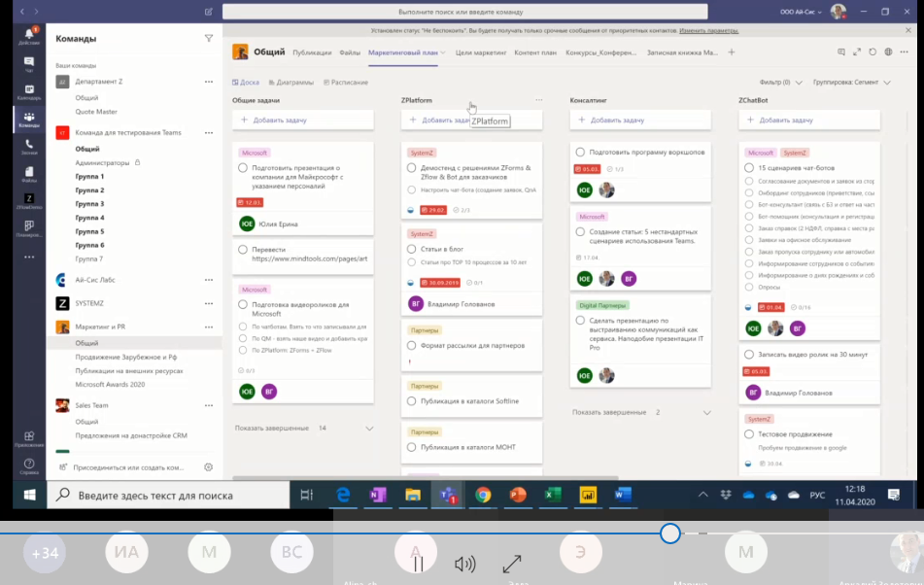The height and width of the screenshot is (585, 924).
Task: Complete 'Записать видео ролик на 30 минут' task
Action: pos(749,355)
